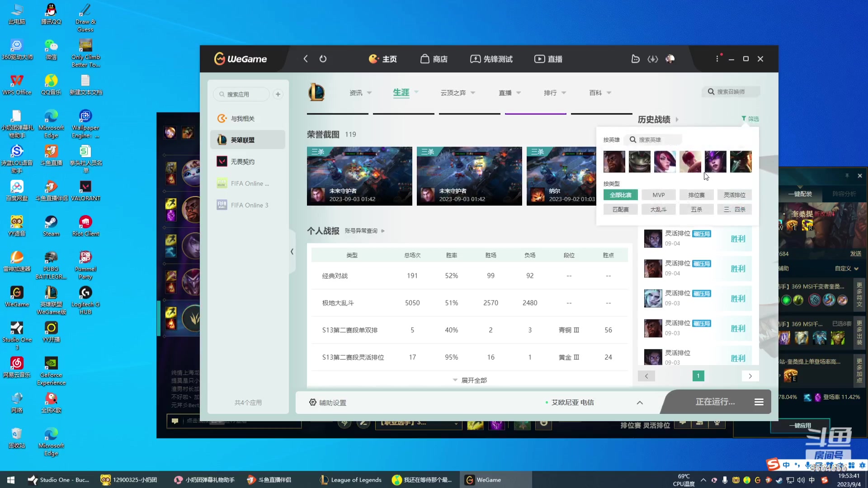The width and height of the screenshot is (868, 488).
Task: Select the 排位赛 filter type
Action: tap(697, 195)
